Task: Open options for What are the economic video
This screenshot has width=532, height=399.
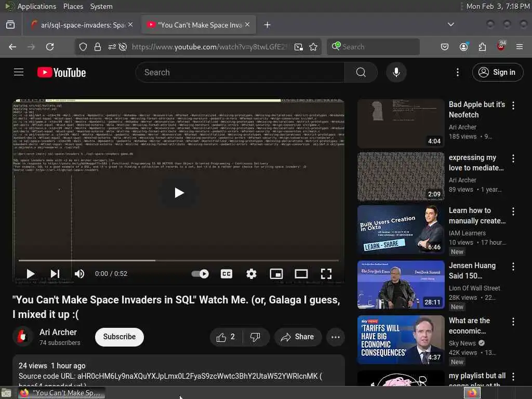Action: point(513,322)
